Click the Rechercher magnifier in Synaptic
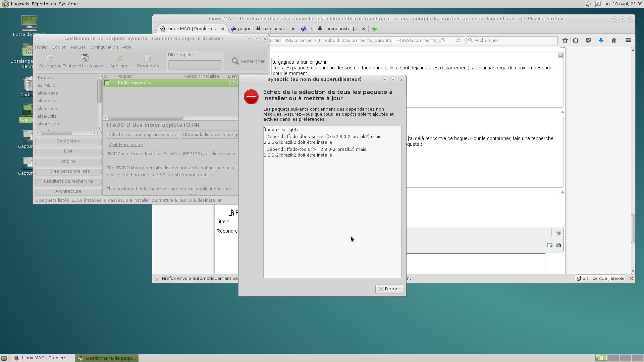Image resolution: width=644 pixels, height=362 pixels. pyautogui.click(x=235, y=61)
